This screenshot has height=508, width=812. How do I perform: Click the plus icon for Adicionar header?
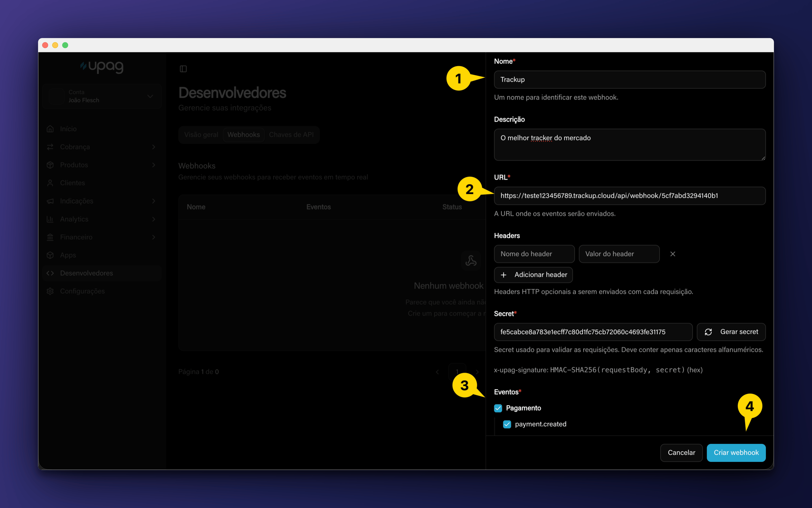click(504, 275)
